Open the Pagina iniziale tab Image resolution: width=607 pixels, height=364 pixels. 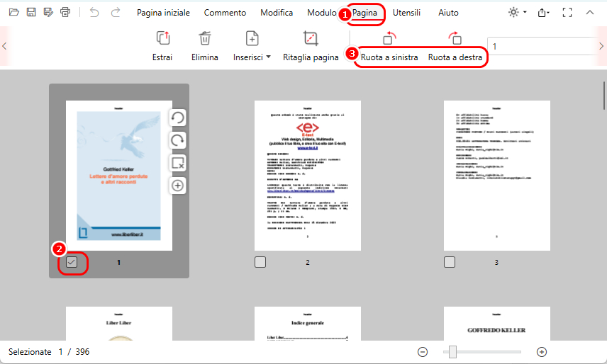click(163, 13)
